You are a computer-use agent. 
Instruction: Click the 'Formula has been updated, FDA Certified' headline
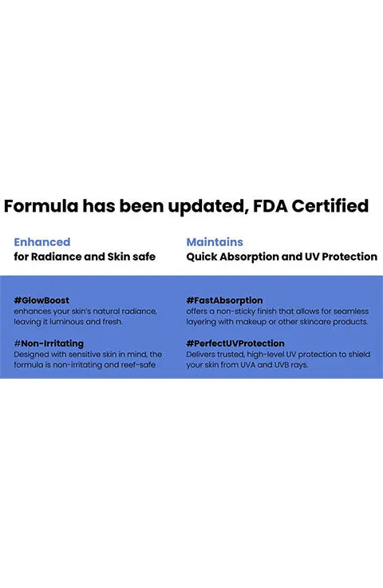coord(186,206)
